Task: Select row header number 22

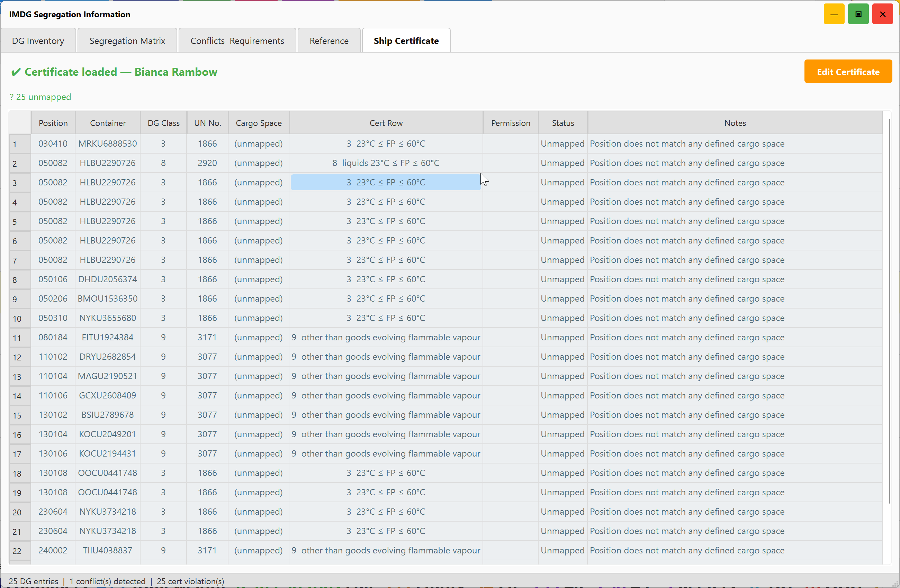Action: (x=20, y=551)
